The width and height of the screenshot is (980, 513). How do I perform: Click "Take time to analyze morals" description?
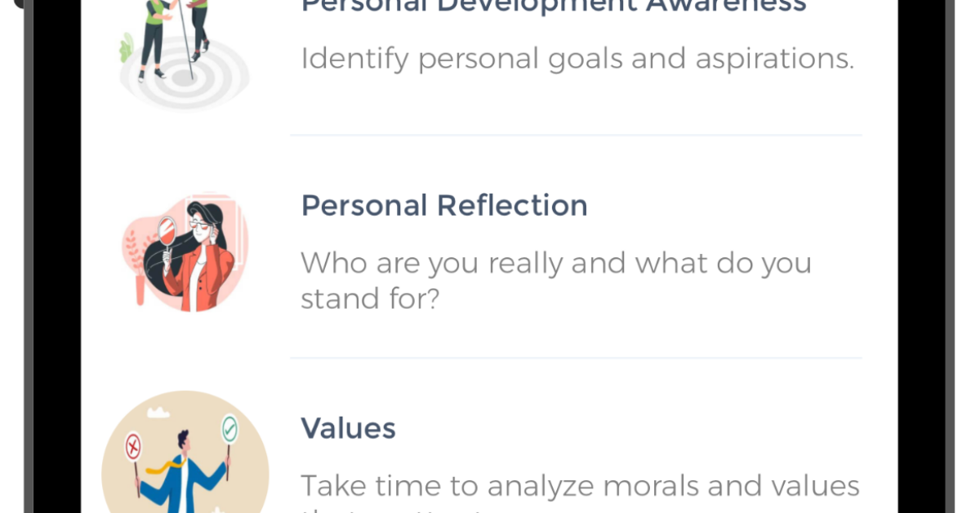point(580,486)
